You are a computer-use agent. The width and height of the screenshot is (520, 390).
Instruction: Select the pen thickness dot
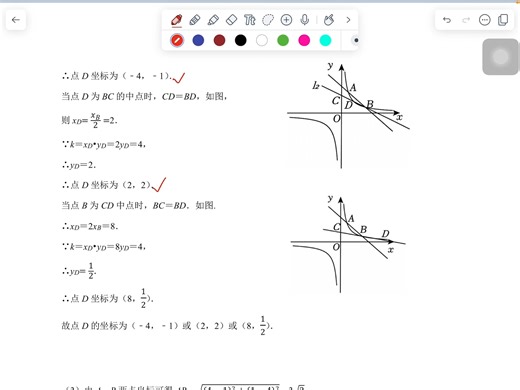pos(356,40)
